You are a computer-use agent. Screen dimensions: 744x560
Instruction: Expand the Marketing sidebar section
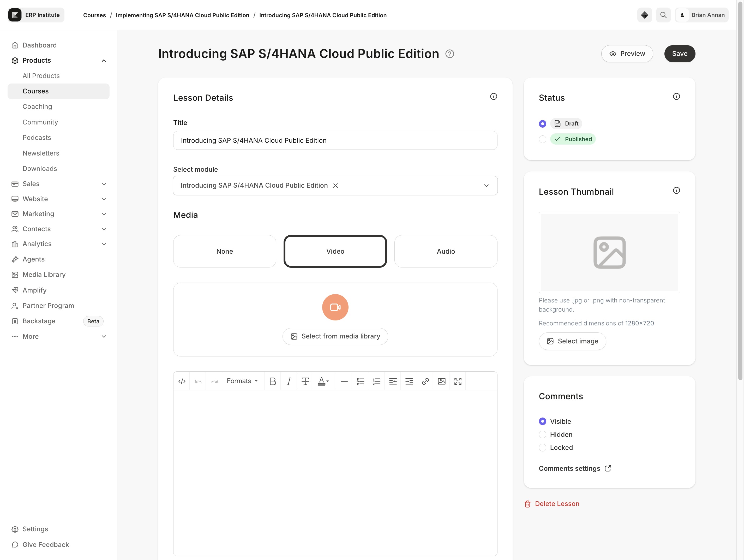click(x=104, y=214)
